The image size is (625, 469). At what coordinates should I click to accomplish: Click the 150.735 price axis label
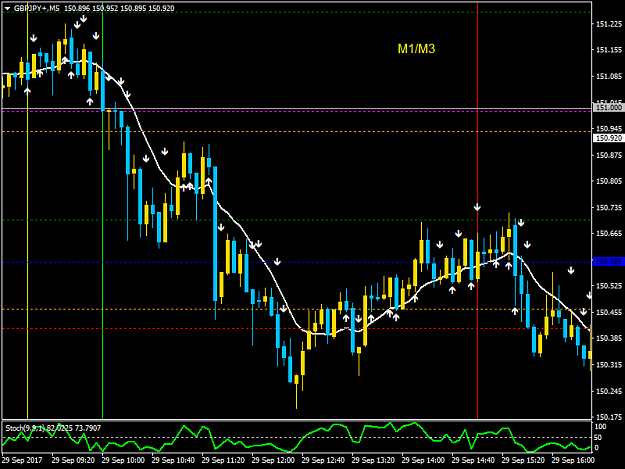[x=609, y=208]
